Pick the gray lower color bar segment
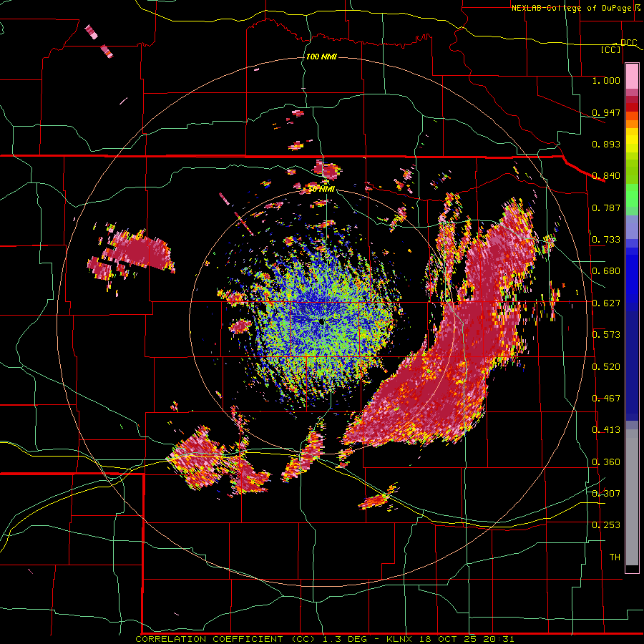Screen dimensions: 644x644 (632, 497)
